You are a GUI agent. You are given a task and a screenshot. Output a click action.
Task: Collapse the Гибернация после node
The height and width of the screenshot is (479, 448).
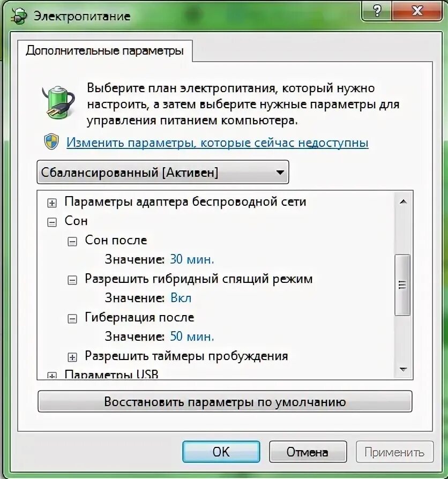pos(72,319)
